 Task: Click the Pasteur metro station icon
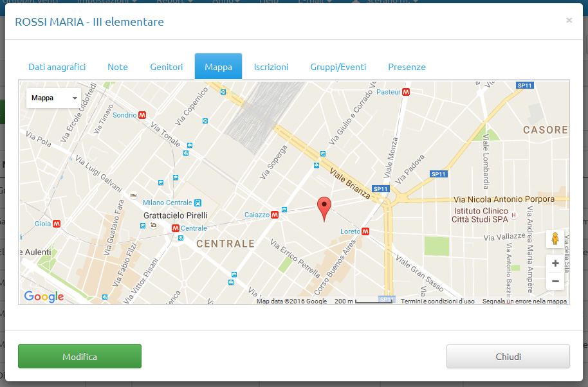click(x=406, y=92)
